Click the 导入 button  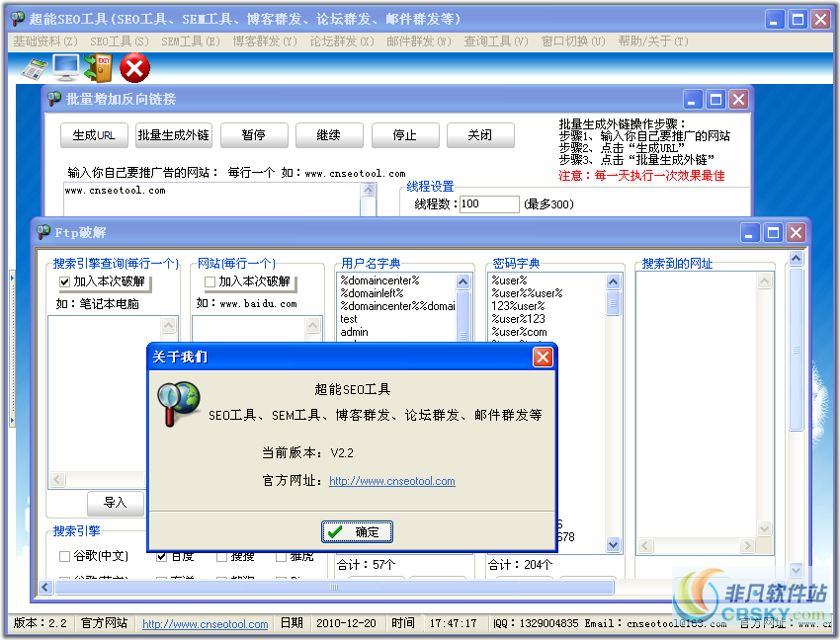116,503
